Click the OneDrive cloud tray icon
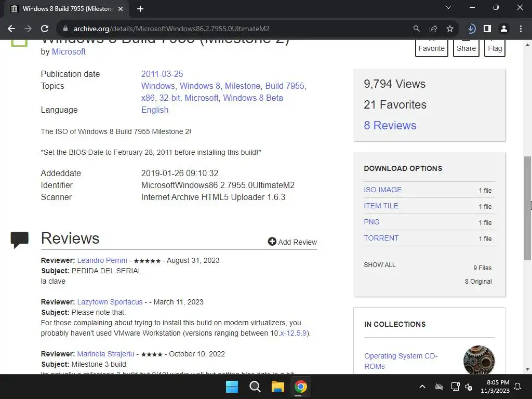 pos(439,387)
